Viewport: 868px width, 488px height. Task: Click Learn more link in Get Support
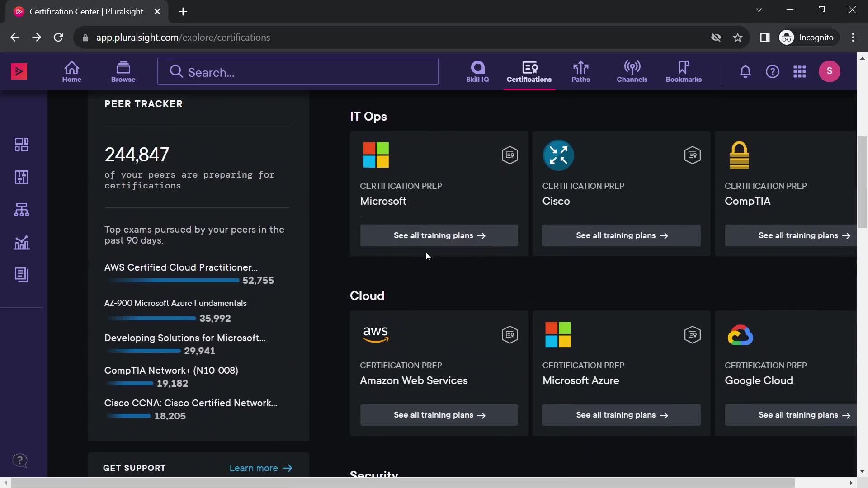[261, 468]
